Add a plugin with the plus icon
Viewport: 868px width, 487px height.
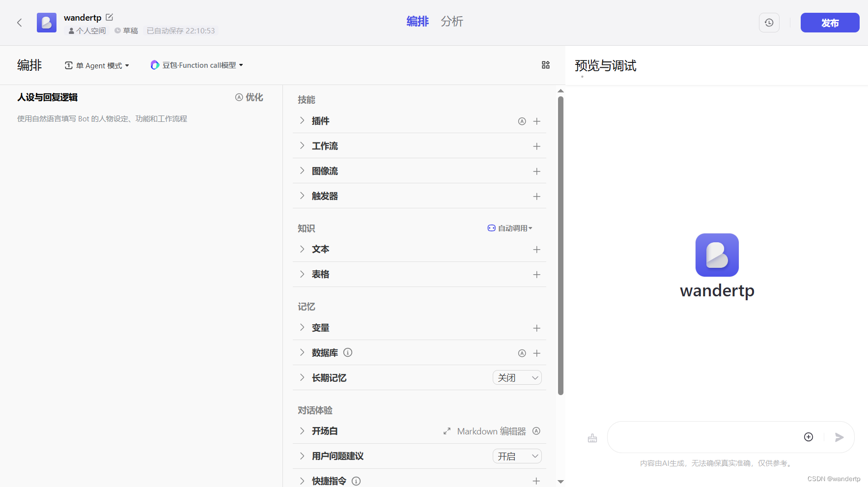click(537, 121)
